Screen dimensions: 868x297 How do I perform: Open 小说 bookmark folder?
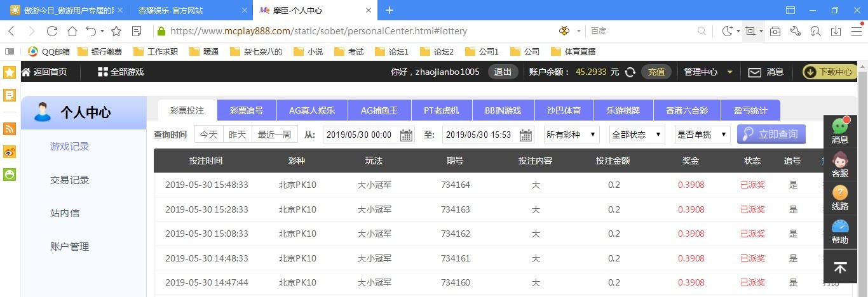click(308, 51)
